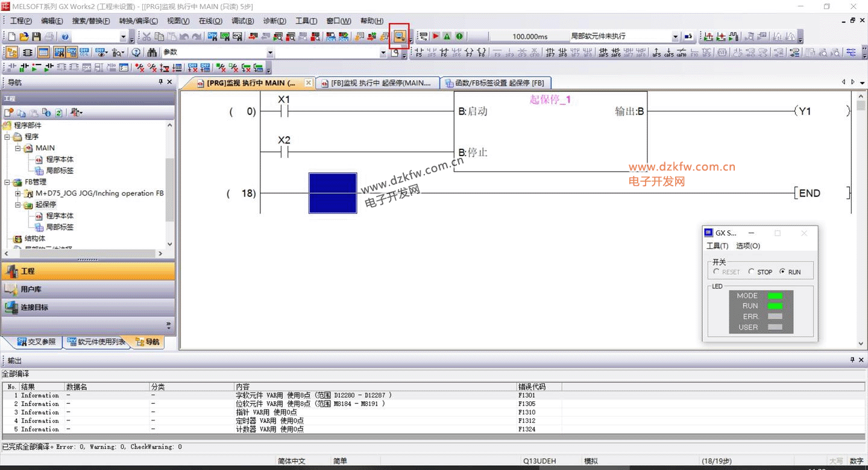Switch to the 函数/FB标签设置 起保停 tab
The width and height of the screenshot is (868, 470).
[495, 83]
